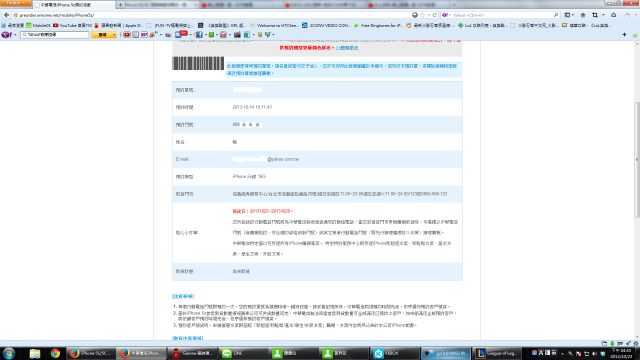
Task: Open the bookmarks menu button
Action: point(569,15)
